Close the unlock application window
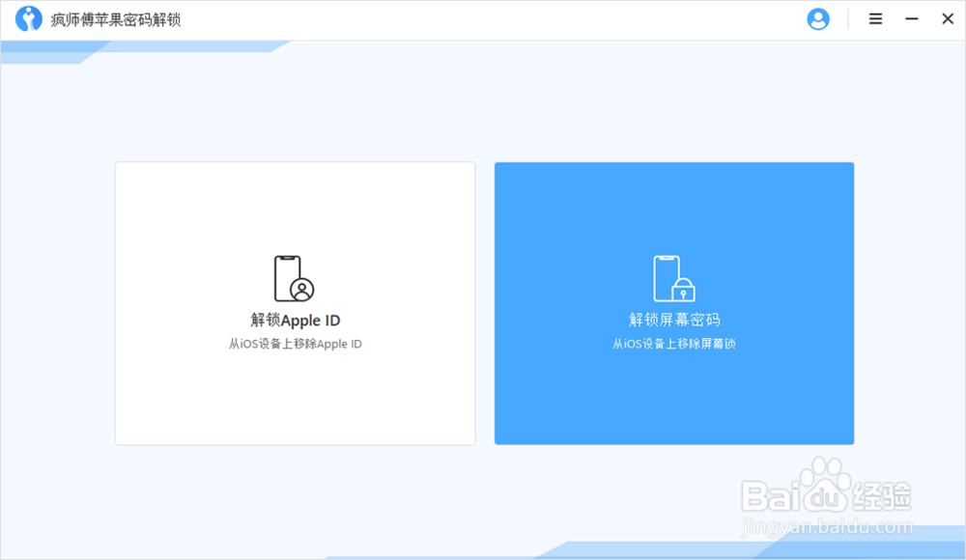This screenshot has width=966, height=560. pos(947,18)
